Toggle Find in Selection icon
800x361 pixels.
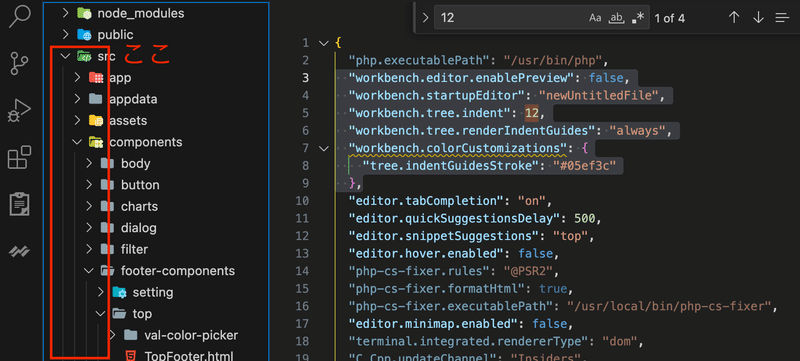point(782,18)
